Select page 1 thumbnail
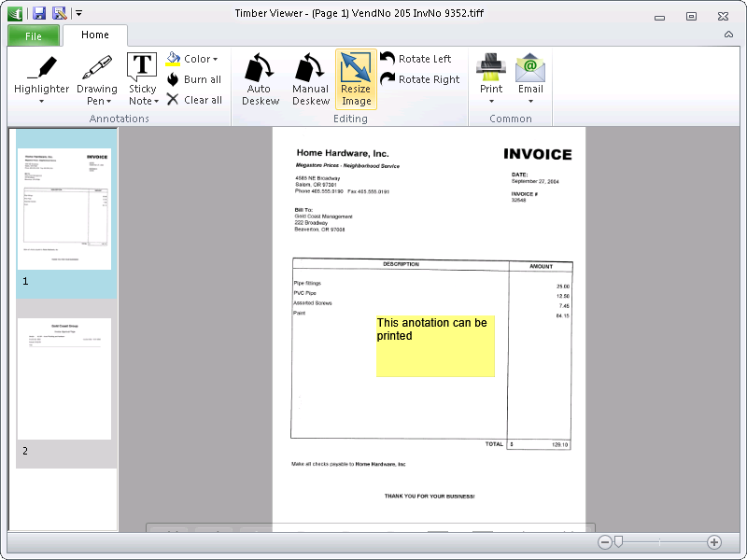Image resolution: width=747 pixels, height=560 pixels. click(x=64, y=208)
